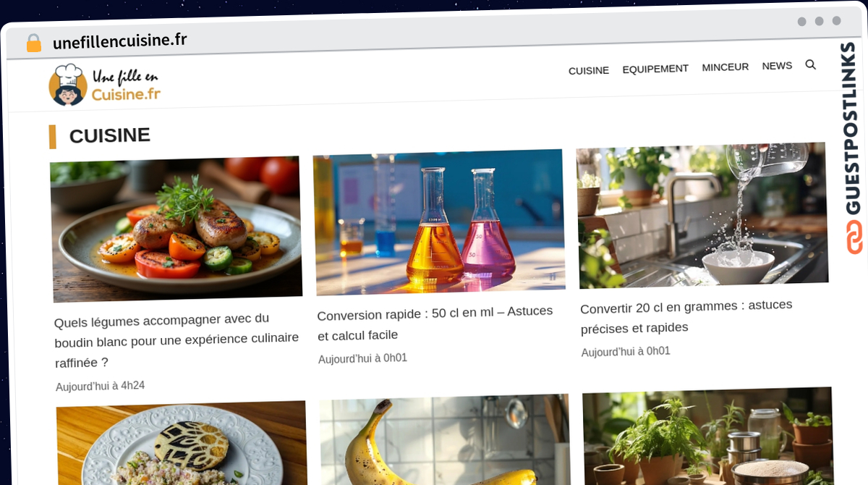Click the boudin blanc plate thumbnail
Screen dimensions: 868x485
pyautogui.click(x=176, y=229)
